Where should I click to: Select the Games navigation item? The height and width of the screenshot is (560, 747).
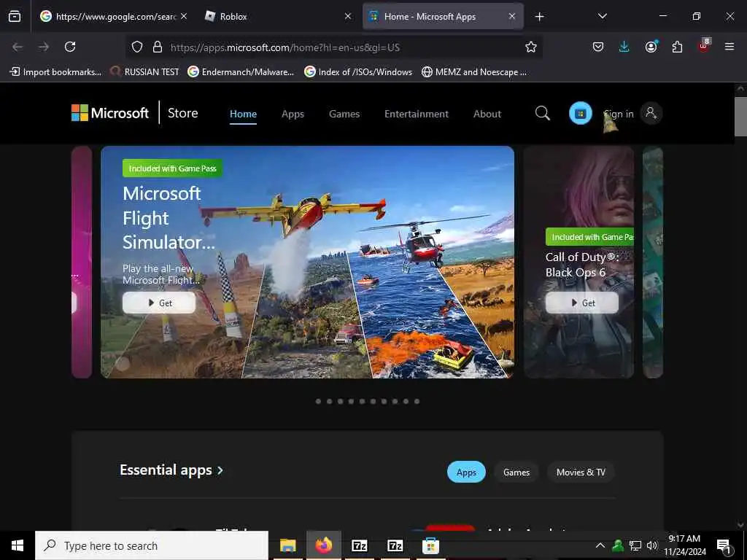tap(344, 114)
